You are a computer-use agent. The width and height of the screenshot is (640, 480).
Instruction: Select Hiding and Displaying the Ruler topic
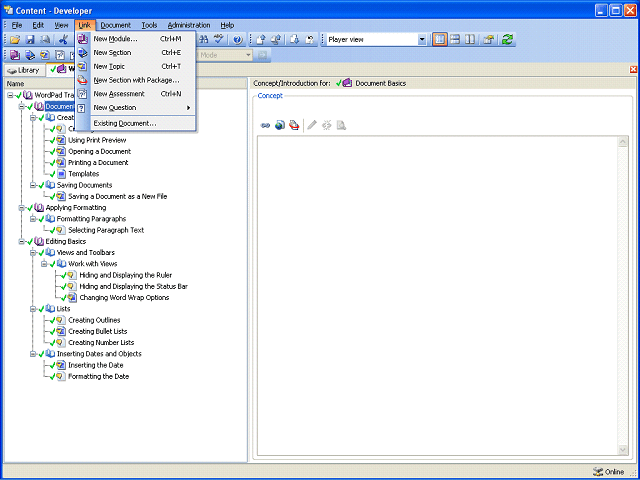pyautogui.click(x=126, y=275)
